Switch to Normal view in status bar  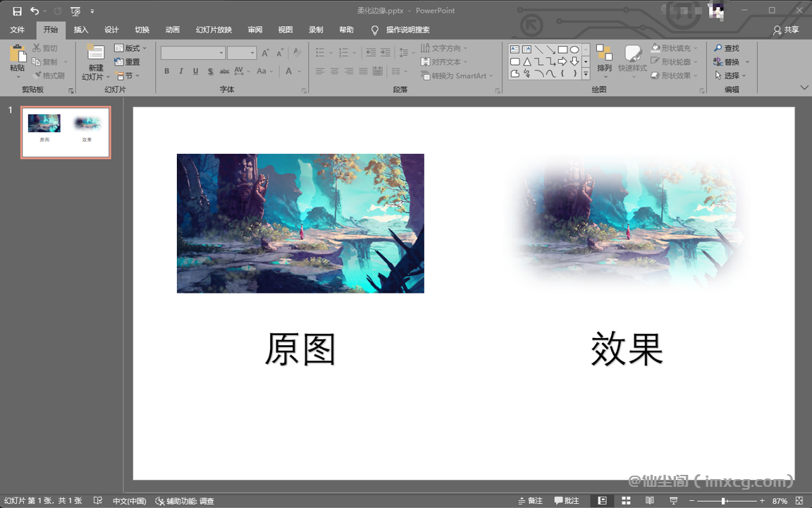coord(602,501)
